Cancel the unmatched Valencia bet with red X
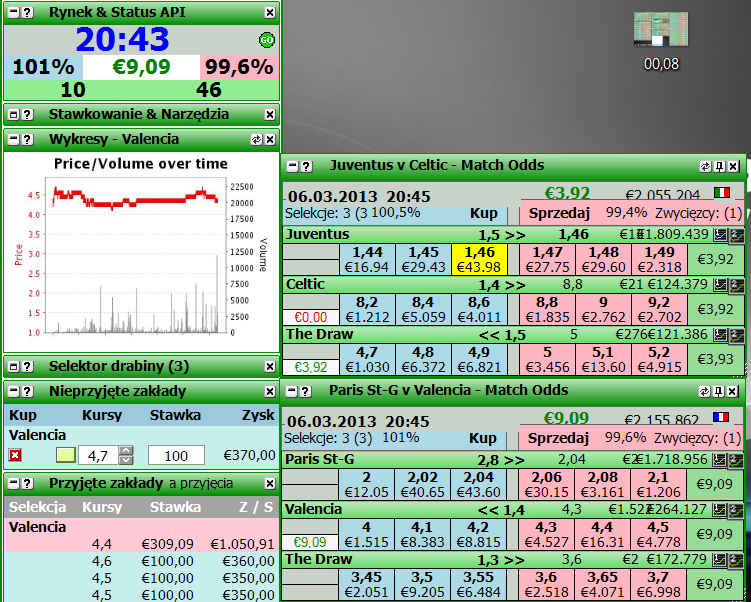 pos(15,455)
